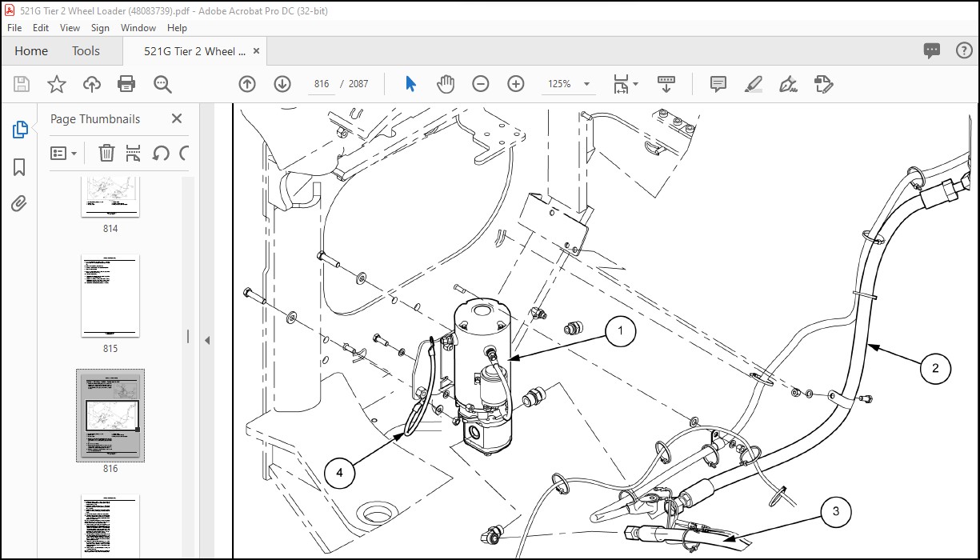Viewport: 980px width, 560px height.
Task: Open the share or send file tool
Action: pyautogui.click(x=824, y=84)
